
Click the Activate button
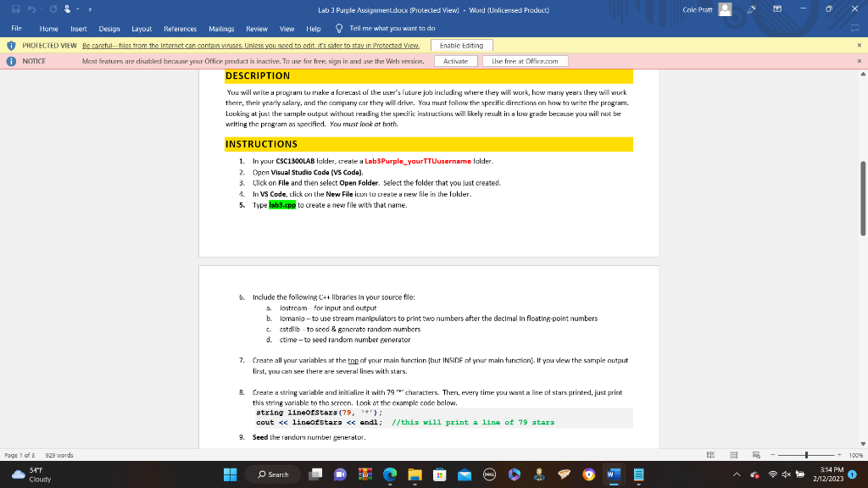point(455,61)
